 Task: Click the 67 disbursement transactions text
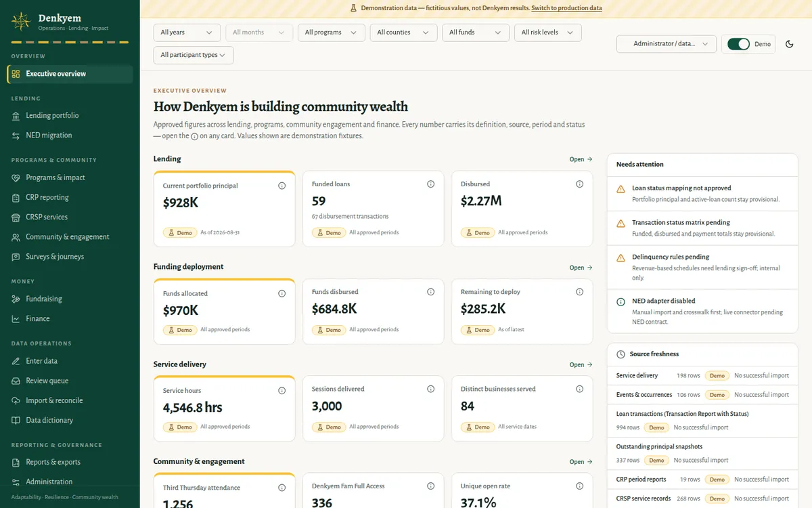[x=350, y=217]
